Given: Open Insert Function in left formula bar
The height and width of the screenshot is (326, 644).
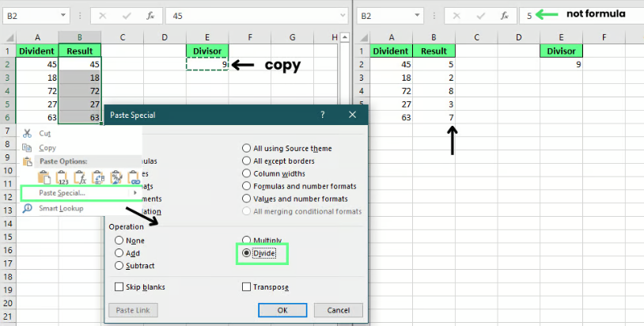Looking at the screenshot, I should click(x=149, y=15).
